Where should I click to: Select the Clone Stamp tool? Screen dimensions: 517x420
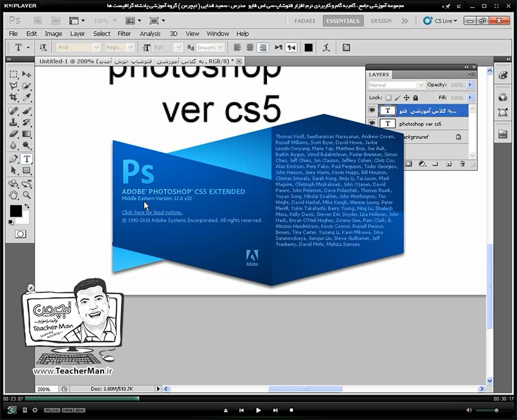point(14,122)
